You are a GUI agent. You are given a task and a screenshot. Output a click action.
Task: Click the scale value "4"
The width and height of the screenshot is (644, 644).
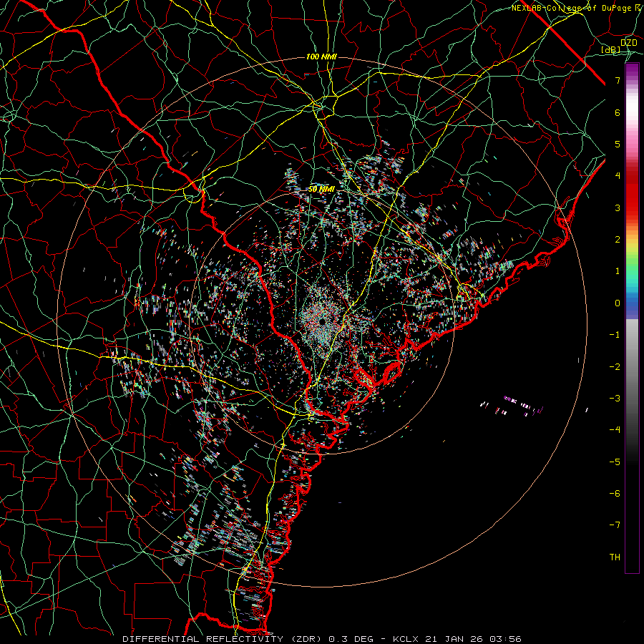click(618, 176)
